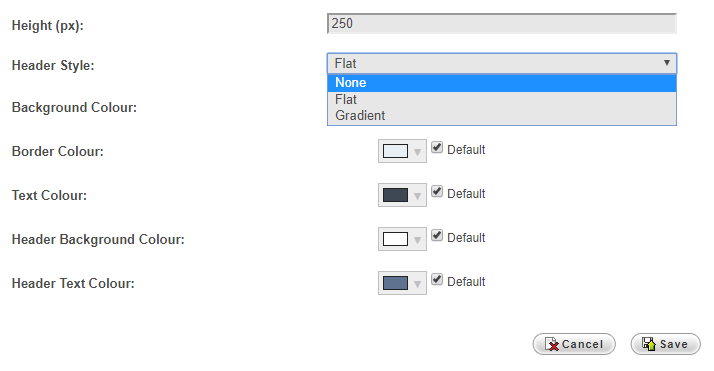This screenshot has height=371, width=714.
Task: Click the red X icon on Cancel
Action: (x=552, y=345)
